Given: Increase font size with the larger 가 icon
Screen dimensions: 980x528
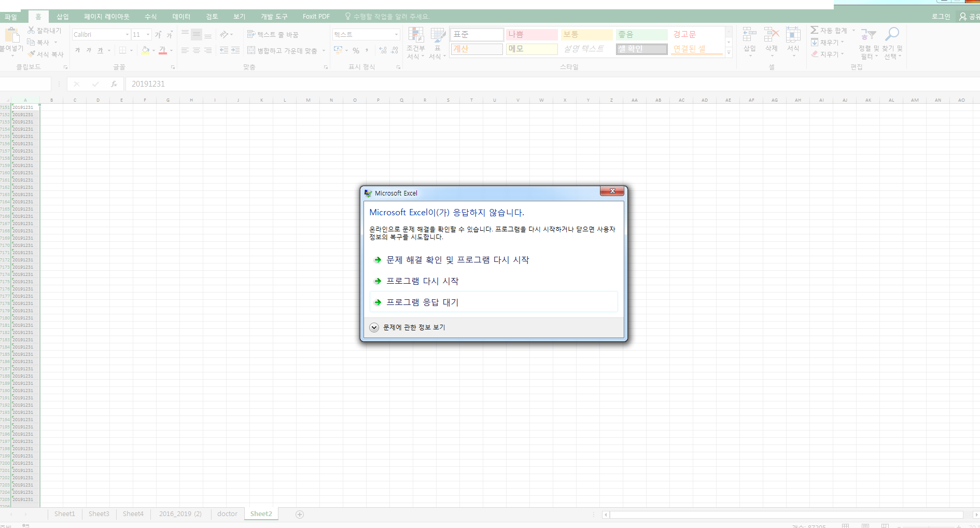Looking at the screenshot, I should pos(158,35).
